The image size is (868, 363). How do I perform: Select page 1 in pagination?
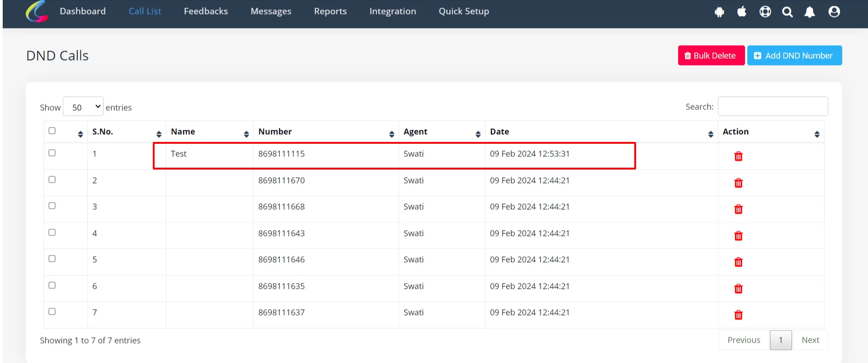pyautogui.click(x=781, y=340)
